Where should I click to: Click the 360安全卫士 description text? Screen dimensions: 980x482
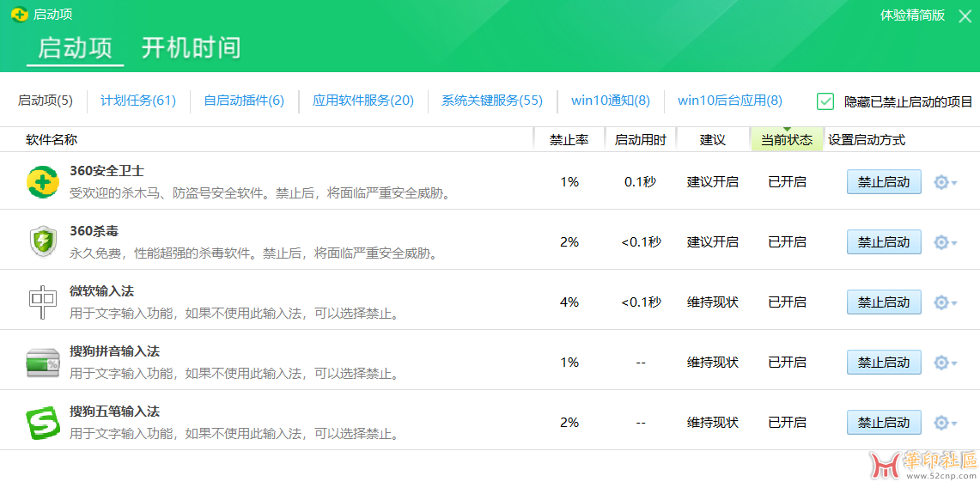click(259, 193)
